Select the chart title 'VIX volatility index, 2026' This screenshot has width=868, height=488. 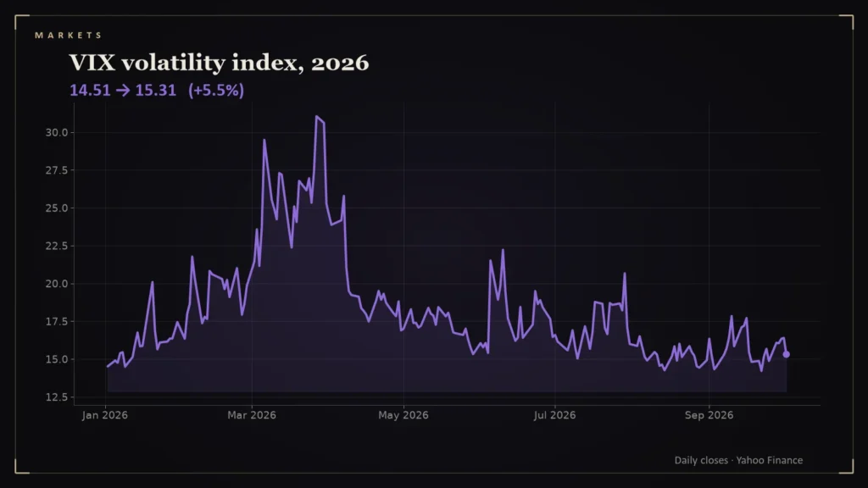point(219,63)
